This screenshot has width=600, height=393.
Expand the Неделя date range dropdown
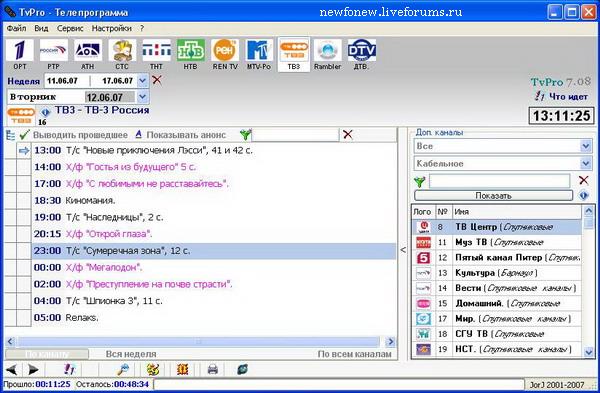pos(143,81)
